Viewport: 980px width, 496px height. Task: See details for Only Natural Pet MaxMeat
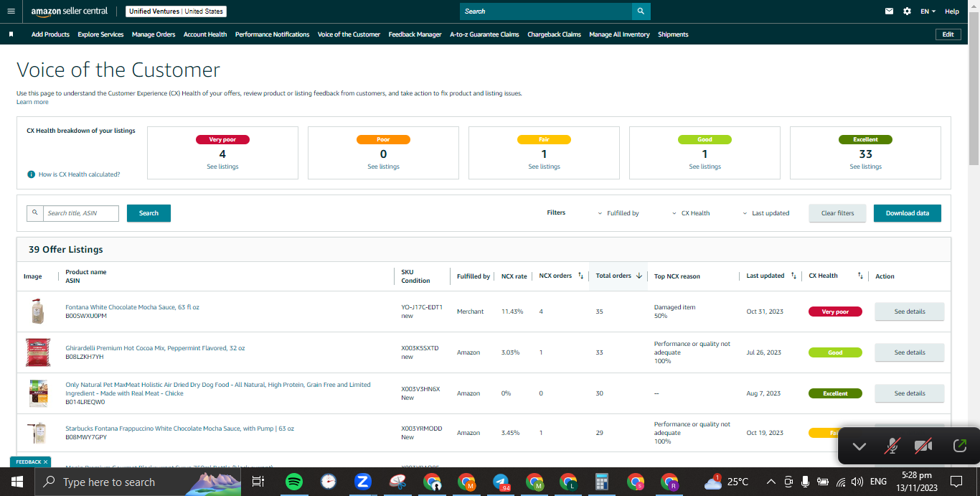(910, 393)
